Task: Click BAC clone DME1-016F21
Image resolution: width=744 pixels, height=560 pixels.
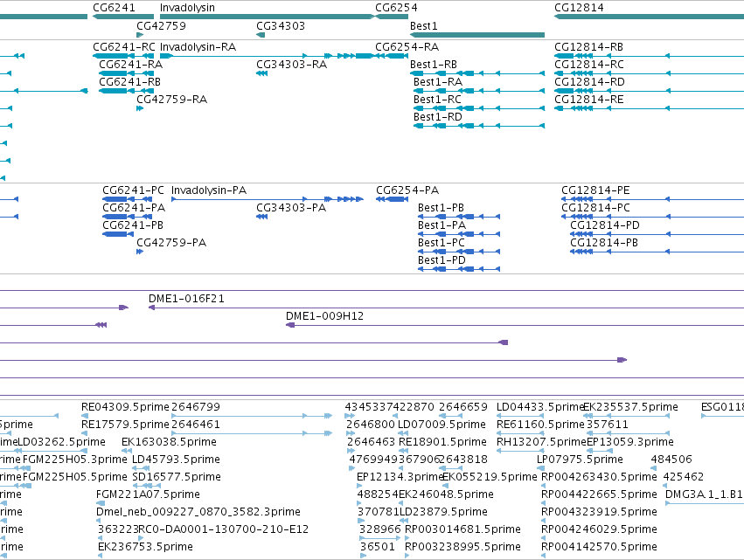Action: [x=186, y=299]
